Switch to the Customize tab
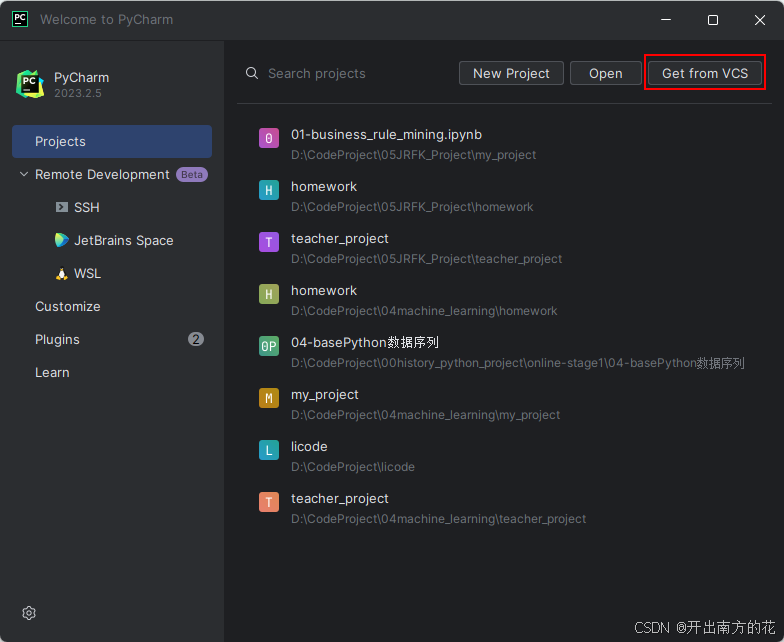784x642 pixels. pos(112,306)
